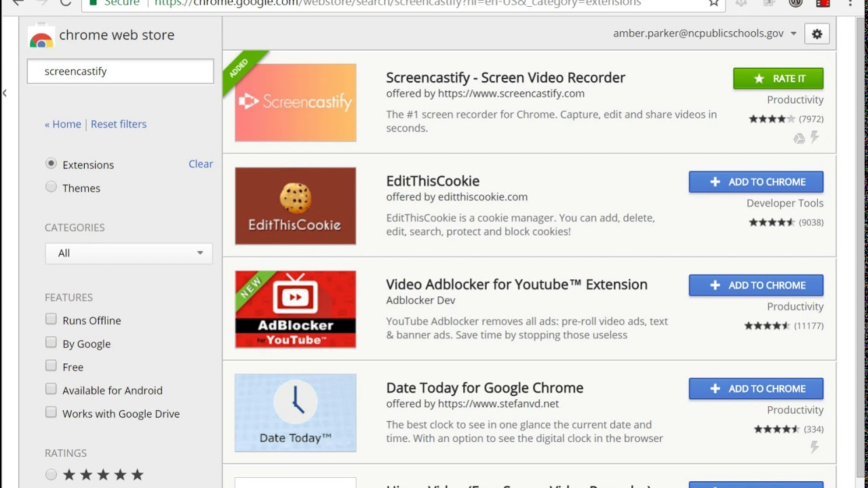Screen dimensions: 868x488
Task: Open Screencastify - Screen Video Recorder title
Action: coord(506,77)
